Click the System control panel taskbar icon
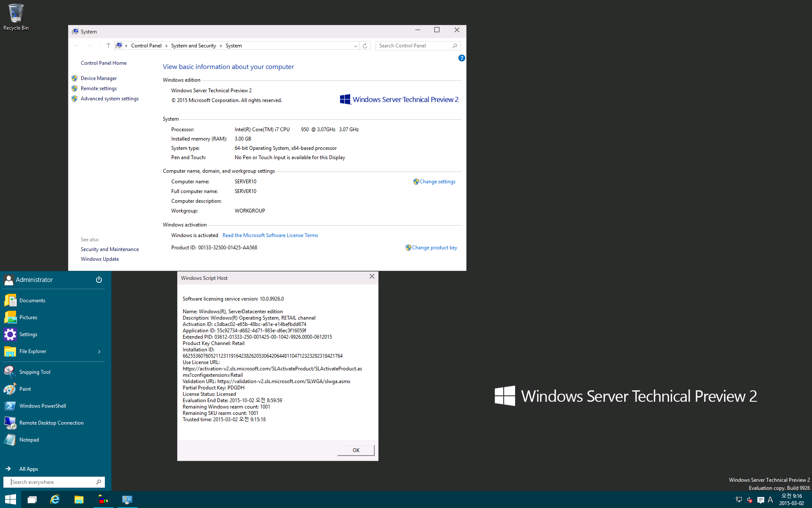This screenshot has height=508, width=812. pos(127,500)
